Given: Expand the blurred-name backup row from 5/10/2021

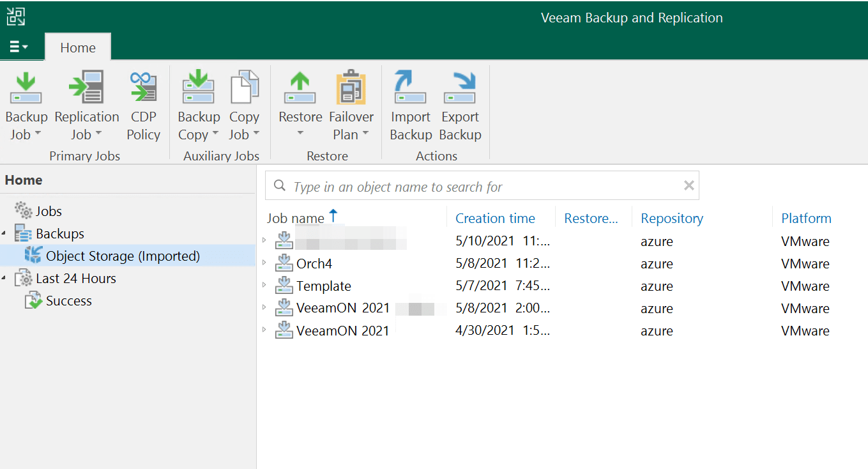Looking at the screenshot, I should point(264,242).
